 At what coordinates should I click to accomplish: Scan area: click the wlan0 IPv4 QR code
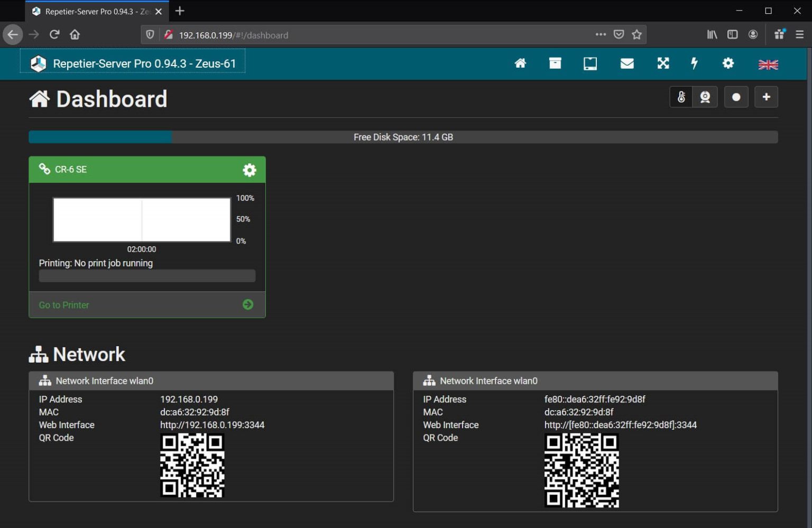coord(192,467)
